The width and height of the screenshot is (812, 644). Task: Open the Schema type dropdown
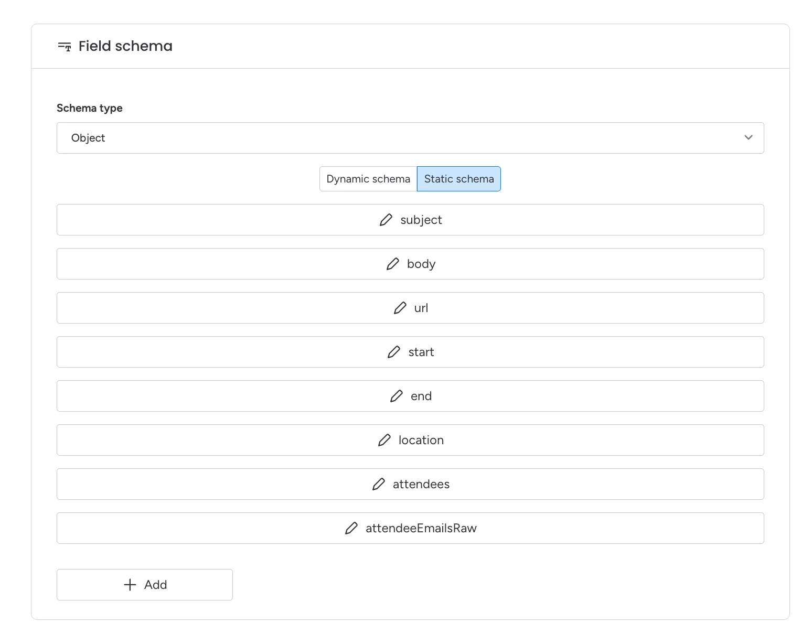410,138
